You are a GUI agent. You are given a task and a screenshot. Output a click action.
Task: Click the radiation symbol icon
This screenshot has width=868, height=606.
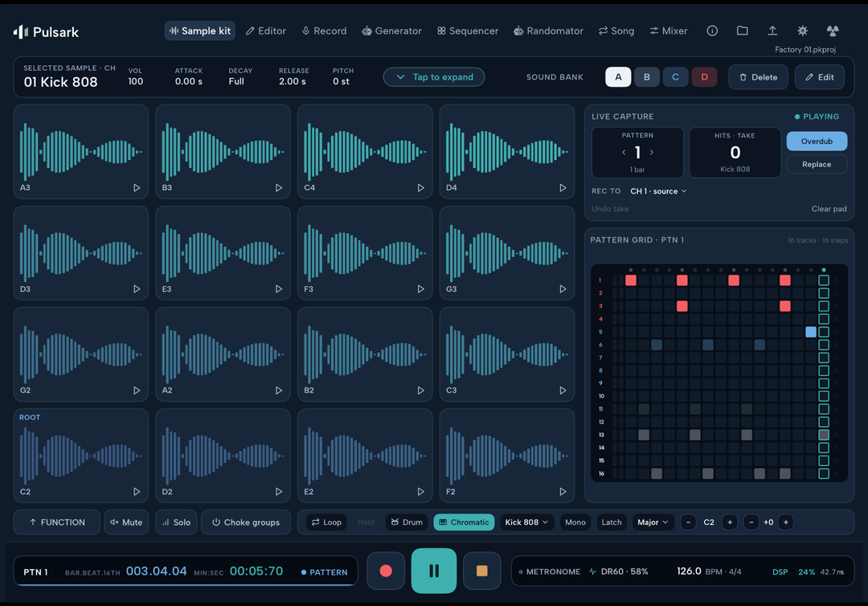click(833, 31)
